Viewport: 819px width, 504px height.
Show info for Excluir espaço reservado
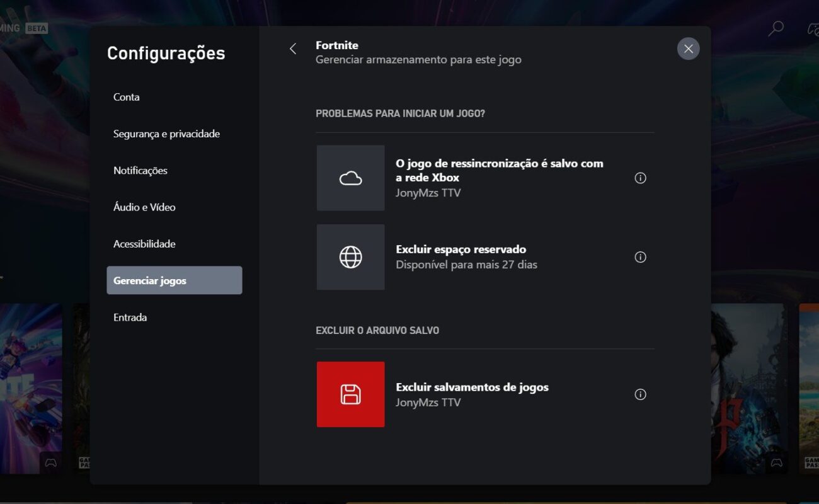(x=640, y=257)
